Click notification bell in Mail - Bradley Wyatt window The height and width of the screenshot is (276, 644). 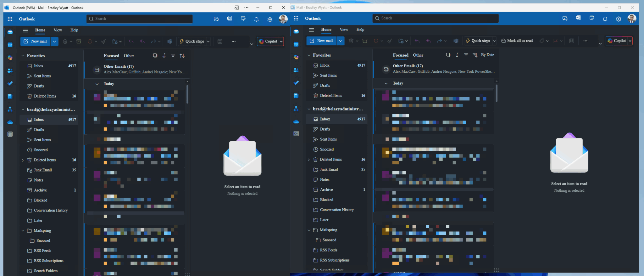605,19
